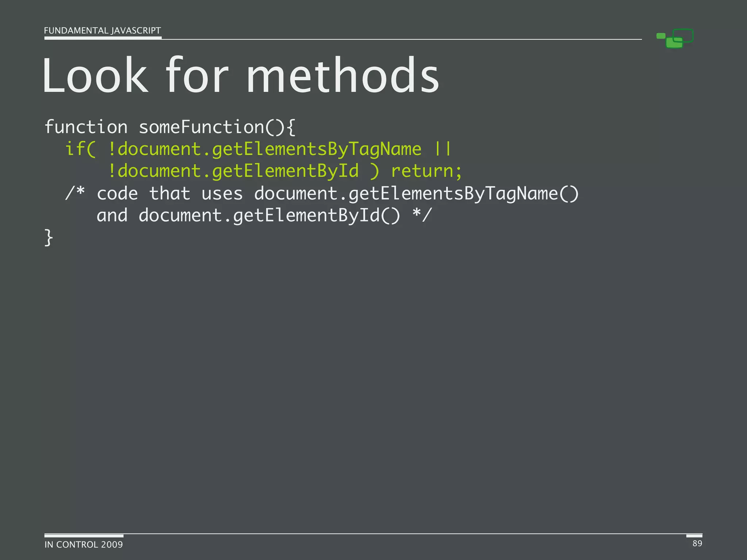
Task: Click the green 'if(' keyword
Action: (x=80, y=149)
